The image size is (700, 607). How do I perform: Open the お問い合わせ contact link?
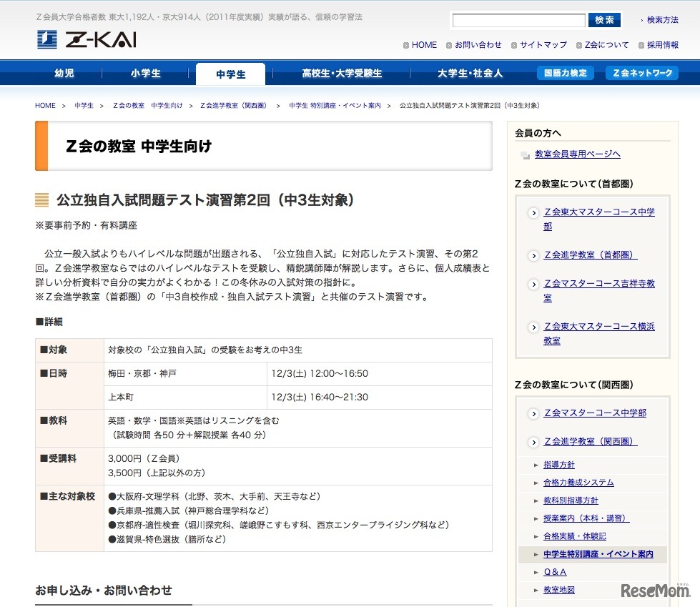(478, 45)
